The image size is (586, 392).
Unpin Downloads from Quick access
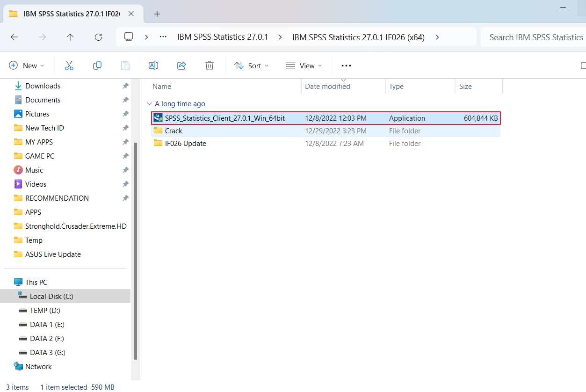[125, 86]
